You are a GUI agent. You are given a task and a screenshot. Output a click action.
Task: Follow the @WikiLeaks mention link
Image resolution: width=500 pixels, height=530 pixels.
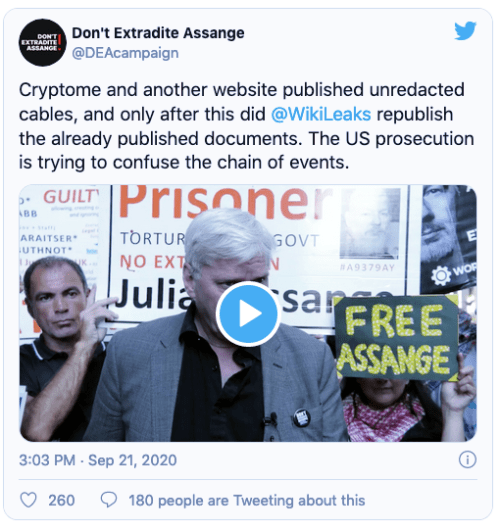pos(321,114)
